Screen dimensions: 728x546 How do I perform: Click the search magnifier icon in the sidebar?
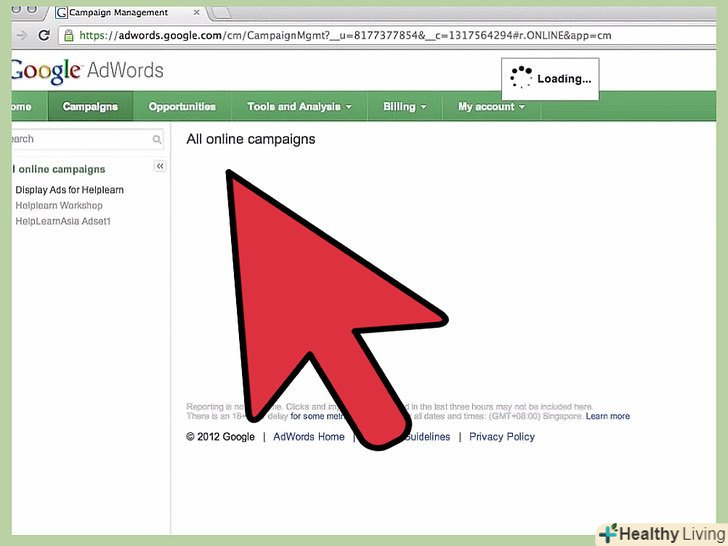point(157,139)
